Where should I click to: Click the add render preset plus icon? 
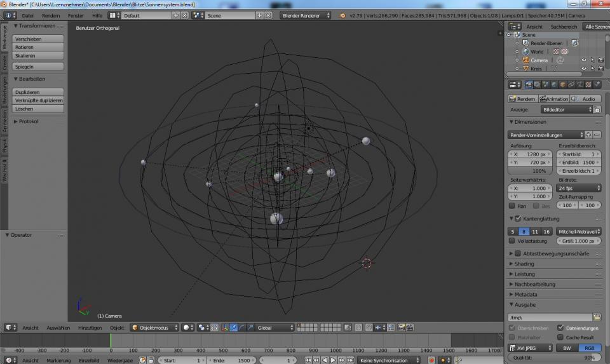pyautogui.click(x=588, y=135)
